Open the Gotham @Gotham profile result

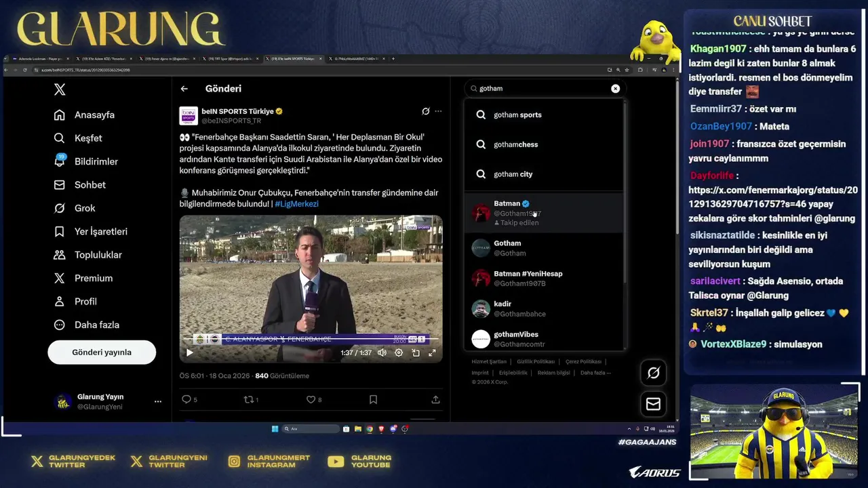pos(543,248)
